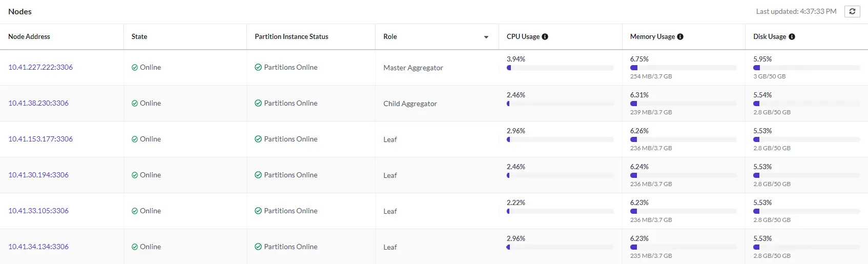
Task: Sort by Node Address column header
Action: click(29, 37)
